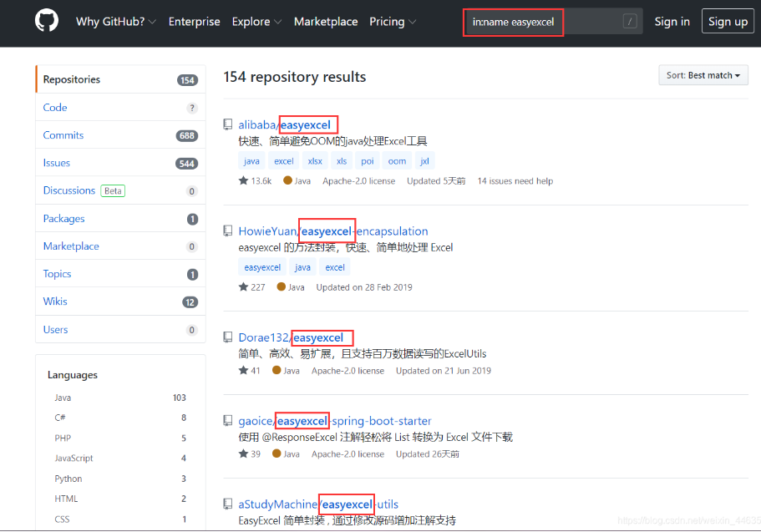Click the Sign in link
The width and height of the screenshot is (761, 532).
click(672, 22)
